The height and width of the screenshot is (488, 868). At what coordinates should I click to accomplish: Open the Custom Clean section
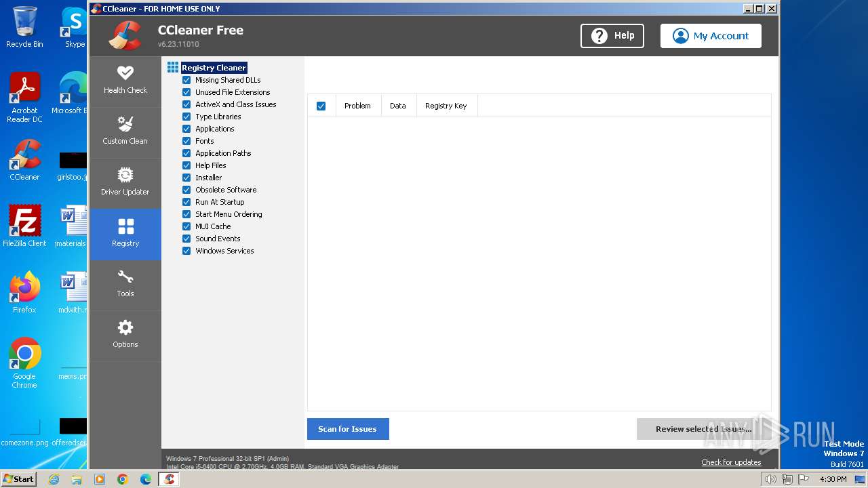tap(125, 132)
